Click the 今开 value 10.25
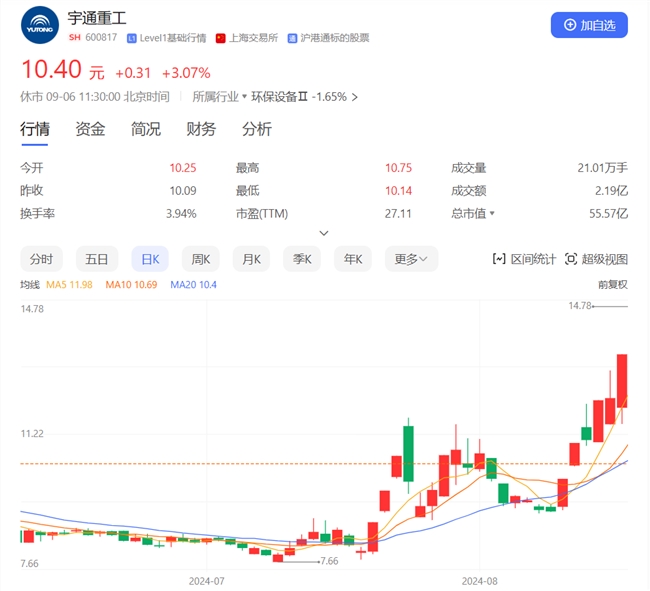The width and height of the screenshot is (650, 591). pos(183,168)
